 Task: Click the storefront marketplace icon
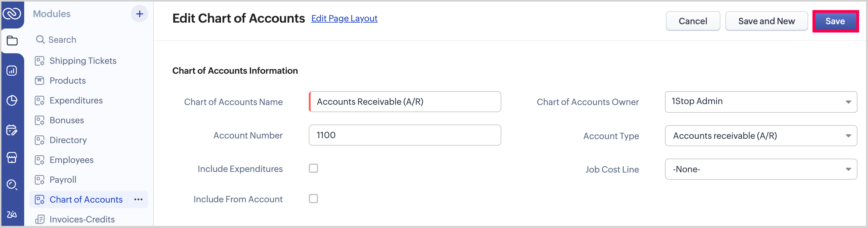[12, 157]
